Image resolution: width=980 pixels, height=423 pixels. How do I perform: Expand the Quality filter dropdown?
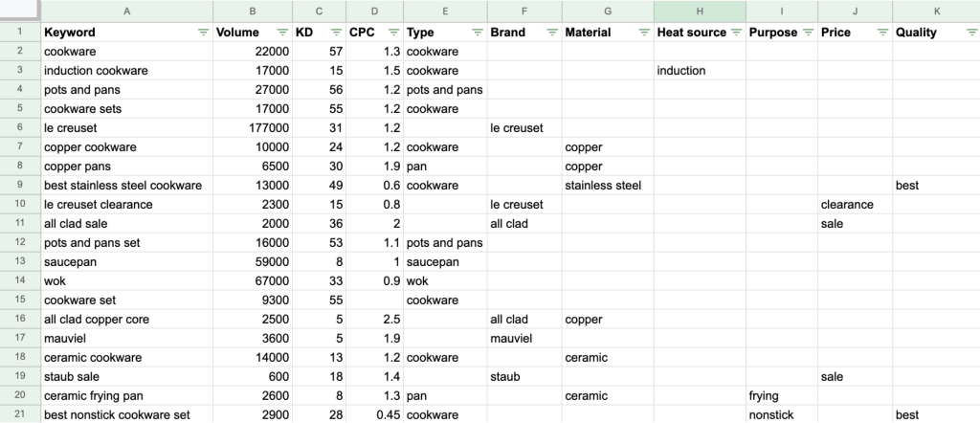970,33
